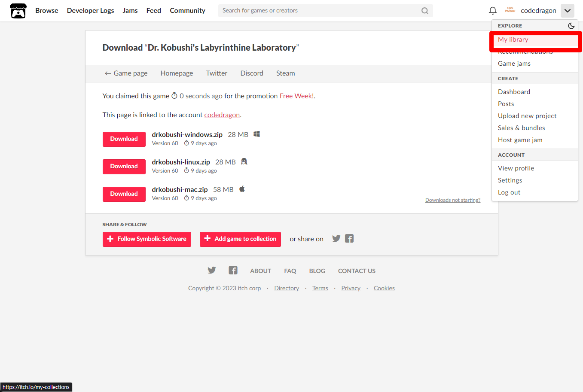Click the search magnifier icon
Image resolution: width=583 pixels, height=392 pixels.
[424, 11]
